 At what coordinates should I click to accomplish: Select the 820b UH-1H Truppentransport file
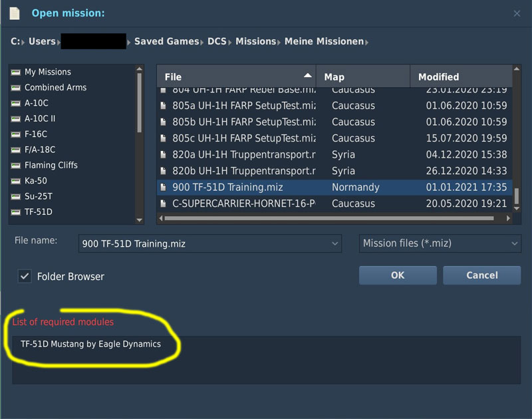[334, 171]
